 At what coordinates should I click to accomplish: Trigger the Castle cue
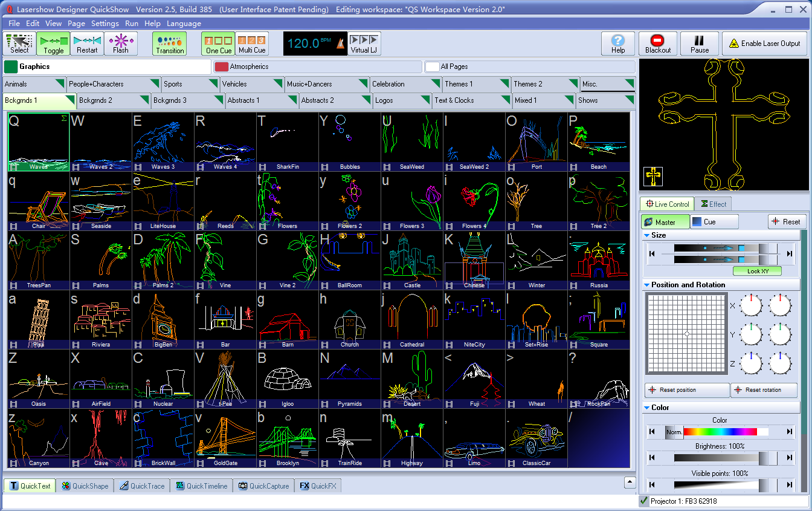[412, 260]
